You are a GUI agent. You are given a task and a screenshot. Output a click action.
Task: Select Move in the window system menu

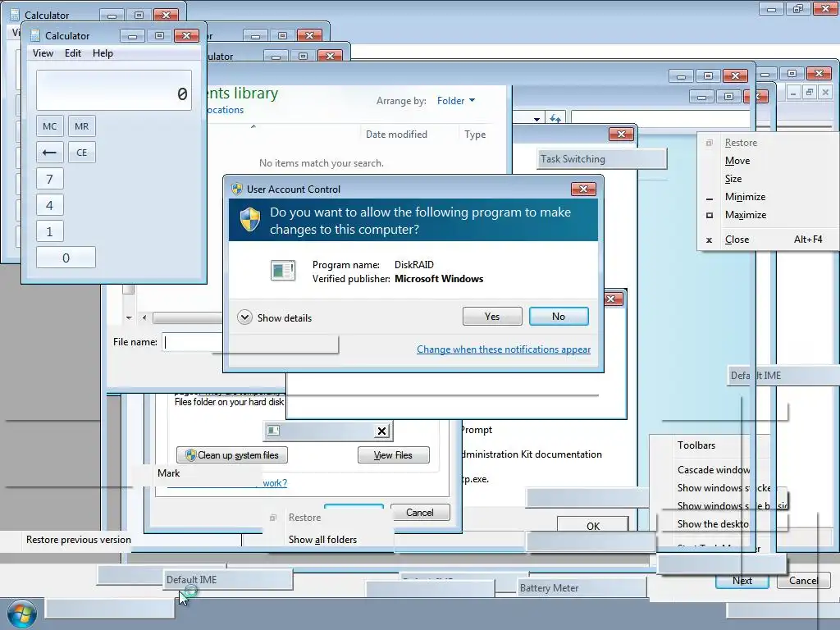click(737, 161)
